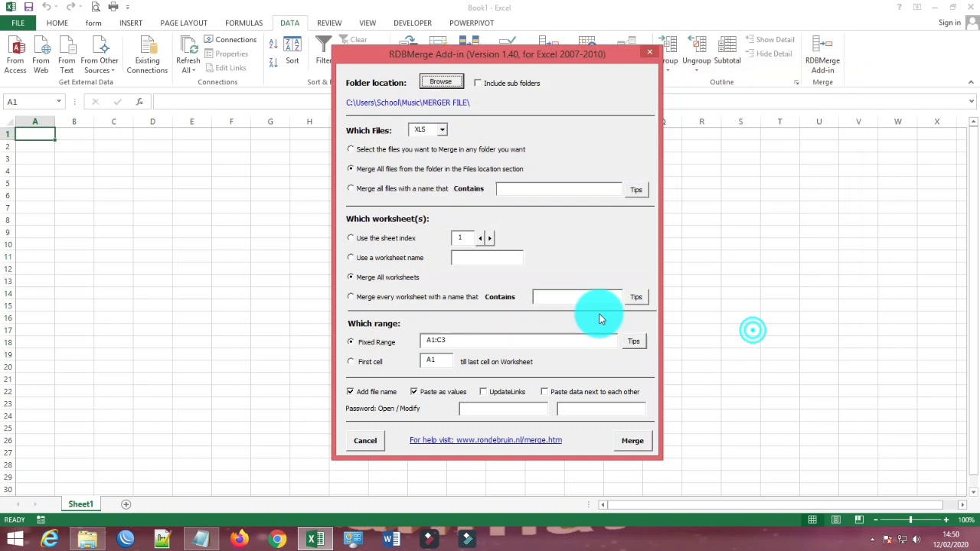Collapse the ribbon with the arrow
Viewport: 980px width, 551px height.
(x=971, y=83)
